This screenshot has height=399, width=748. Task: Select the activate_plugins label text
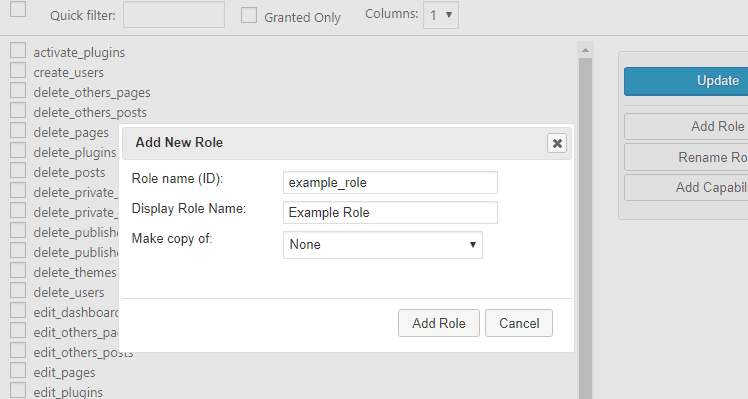pos(79,52)
